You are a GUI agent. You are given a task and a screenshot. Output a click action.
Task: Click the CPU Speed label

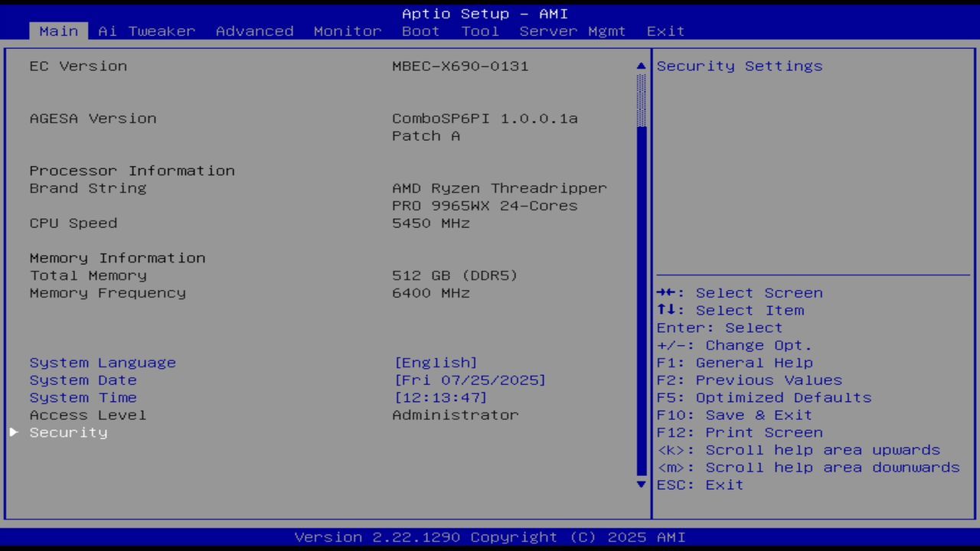[x=73, y=223]
